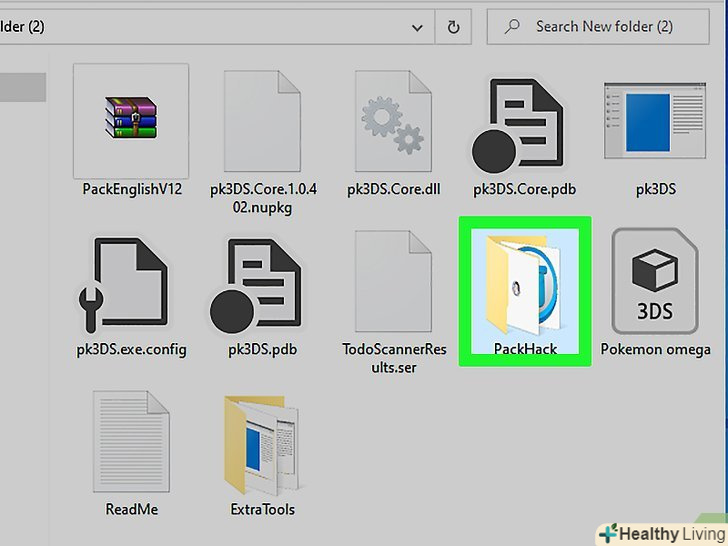
Task: Click the pk3DS name label
Action: [656, 189]
